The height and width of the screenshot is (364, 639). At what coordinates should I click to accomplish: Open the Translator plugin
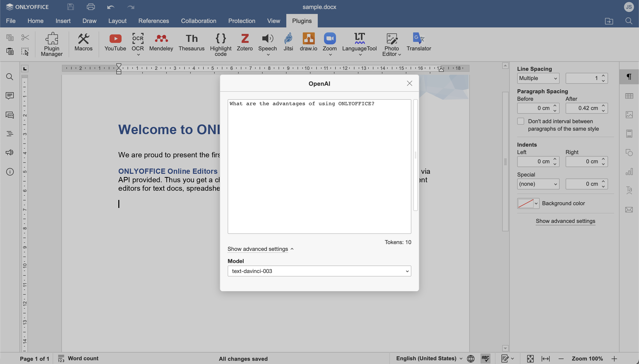[419, 42]
